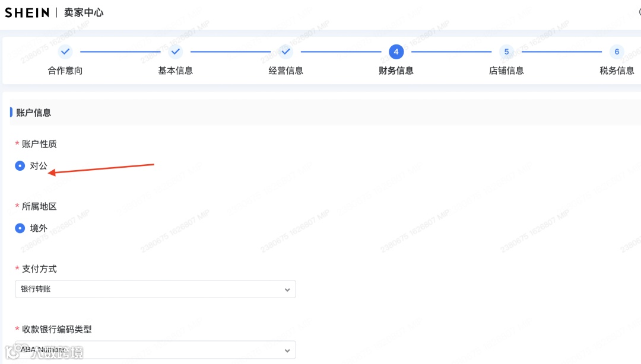Screen dimensions: 641x364
Task: Click the 卖家中心 header label
Action: (x=84, y=12)
